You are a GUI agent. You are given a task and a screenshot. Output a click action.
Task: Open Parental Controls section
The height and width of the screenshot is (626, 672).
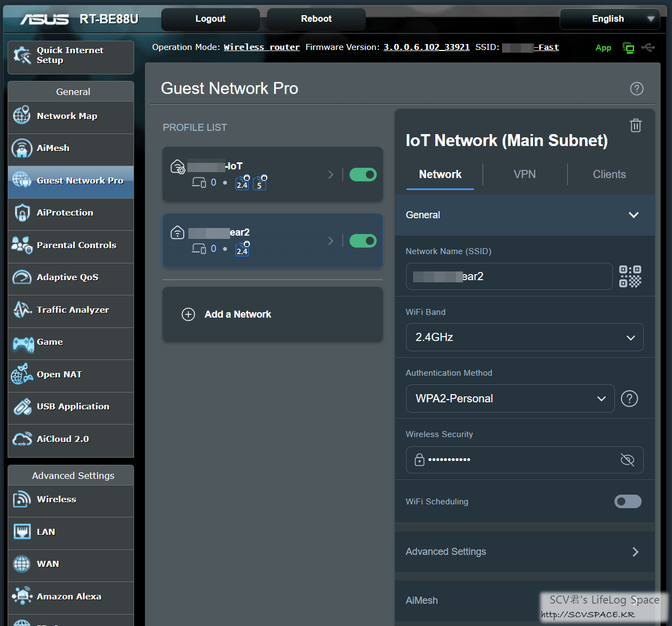pyautogui.click(x=71, y=246)
